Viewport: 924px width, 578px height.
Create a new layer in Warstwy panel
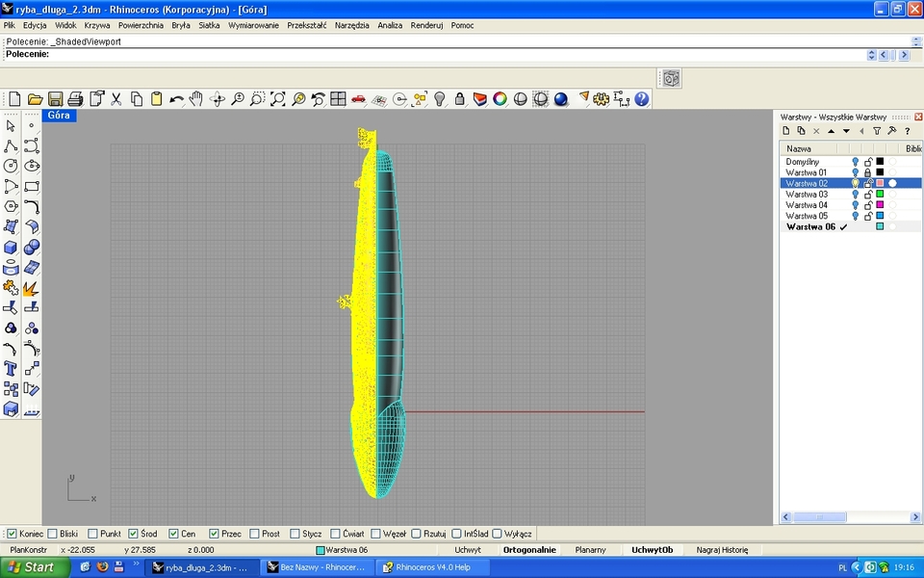786,131
